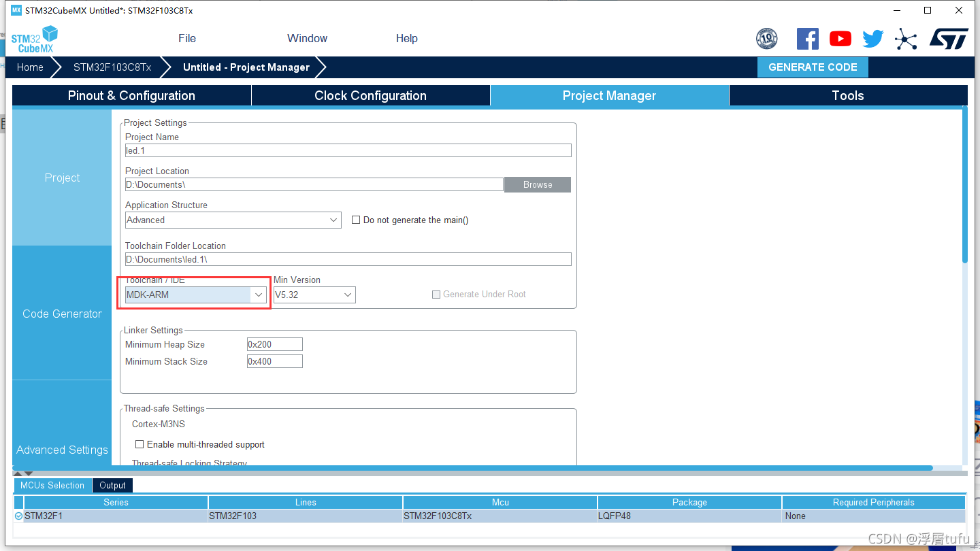Open the ST 10 years anniversary badge

coord(767,39)
